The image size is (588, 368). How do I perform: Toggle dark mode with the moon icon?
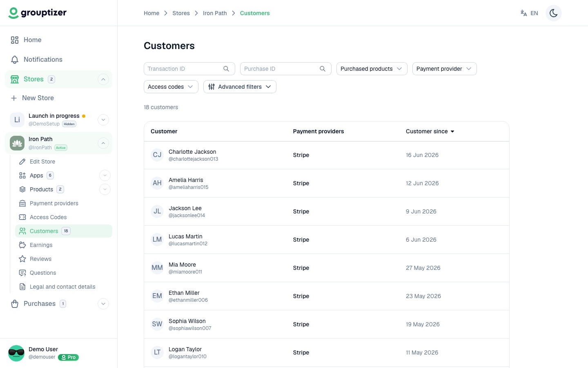pos(553,13)
